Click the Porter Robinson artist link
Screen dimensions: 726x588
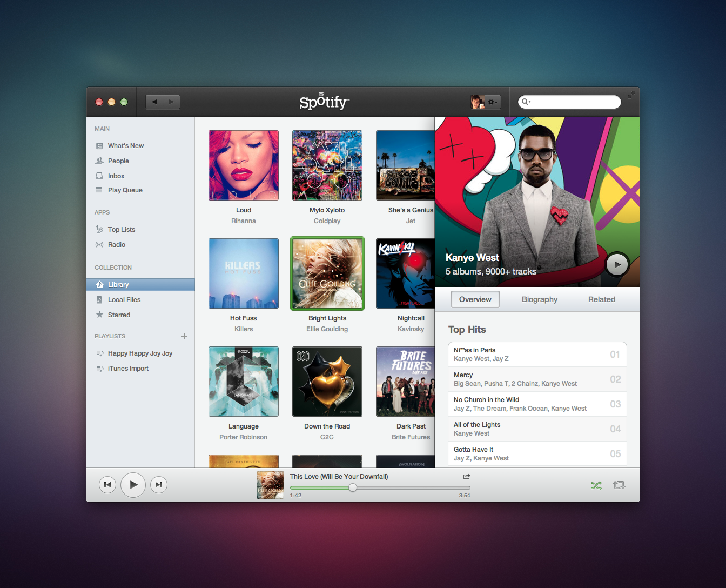244,437
